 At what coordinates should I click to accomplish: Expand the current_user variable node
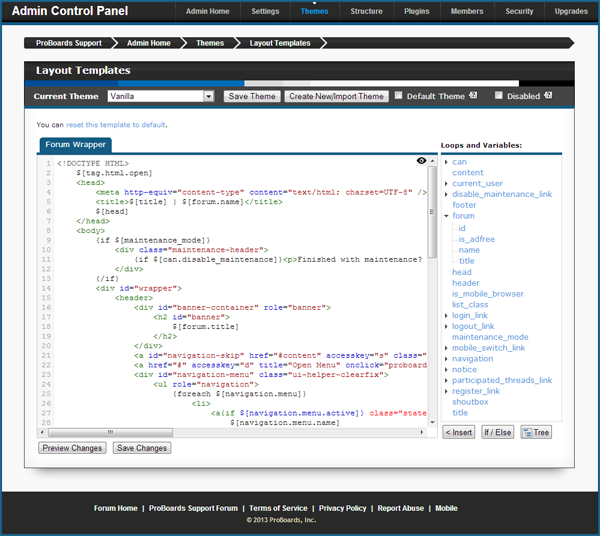446,184
